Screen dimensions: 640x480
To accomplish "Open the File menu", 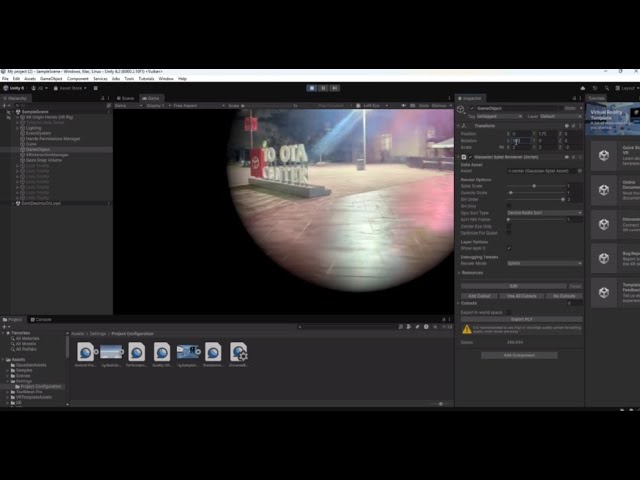I will pyautogui.click(x=5, y=79).
